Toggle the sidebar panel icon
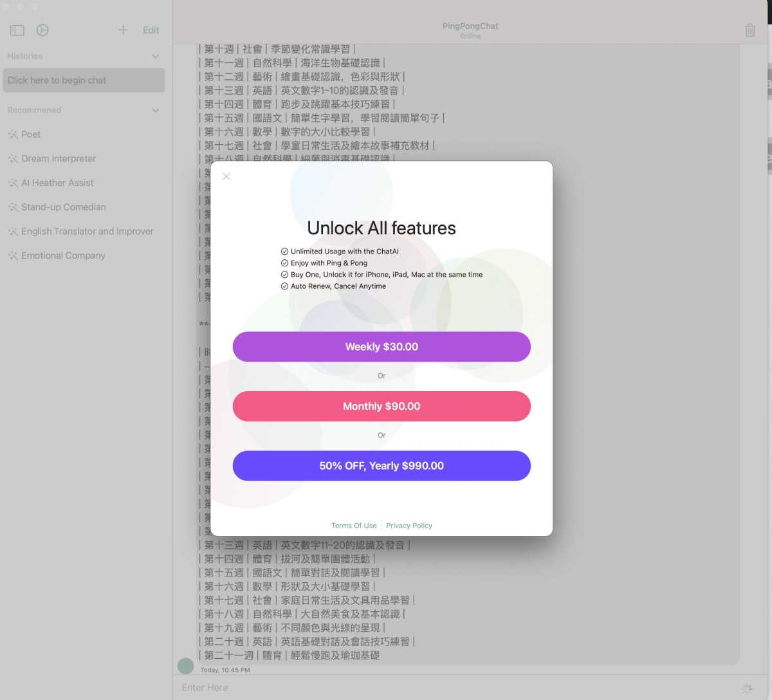The height and width of the screenshot is (700, 772). coord(17,30)
